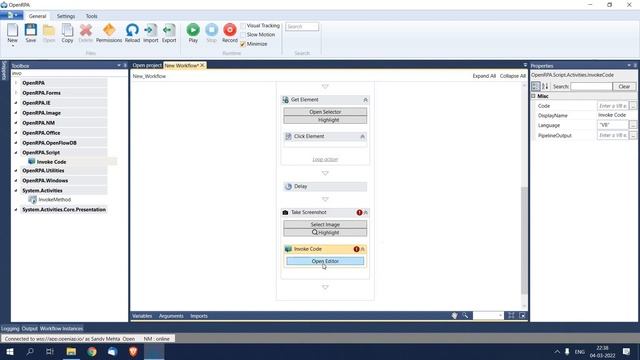Switch to the Settings ribbon tab
Image resolution: width=640 pixels, height=360 pixels.
(66, 16)
